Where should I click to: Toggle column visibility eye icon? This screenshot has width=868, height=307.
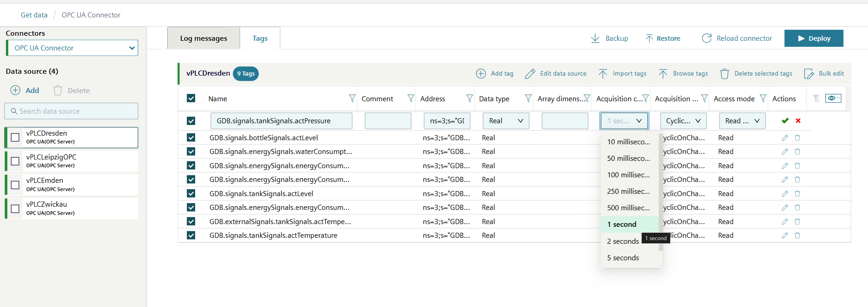click(x=832, y=98)
